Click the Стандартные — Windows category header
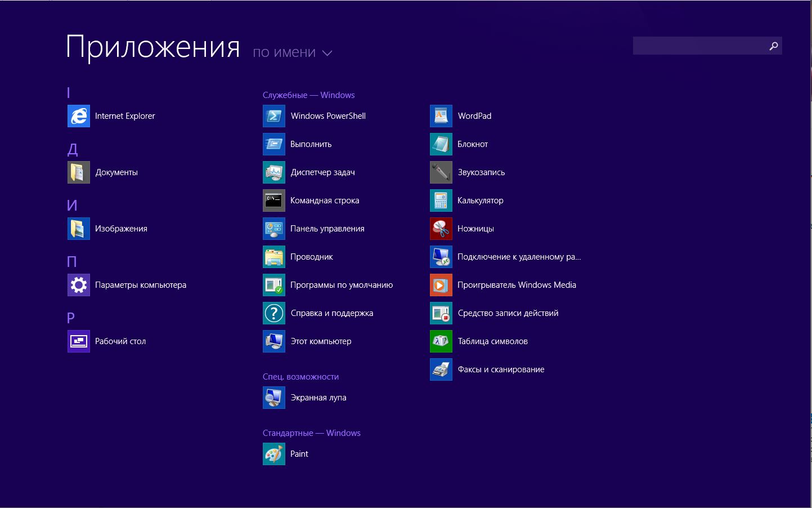Viewport: 812px width, 508px height. (x=311, y=433)
